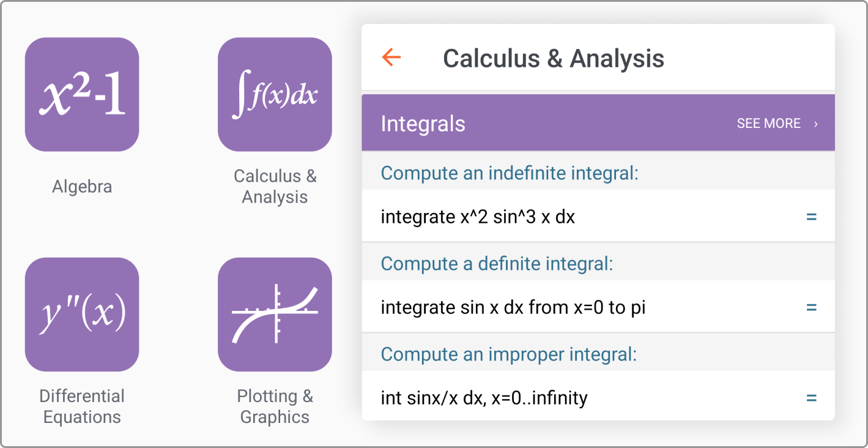
Task: Go back using the orange arrow
Action: [x=391, y=58]
